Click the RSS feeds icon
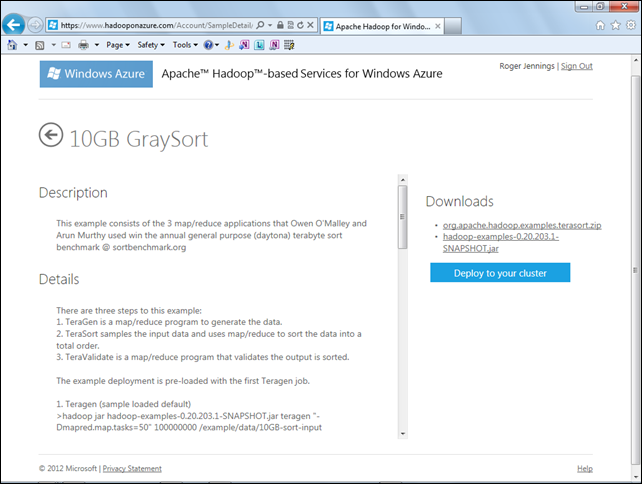Screen dimensions: 642x484 pos(40,45)
